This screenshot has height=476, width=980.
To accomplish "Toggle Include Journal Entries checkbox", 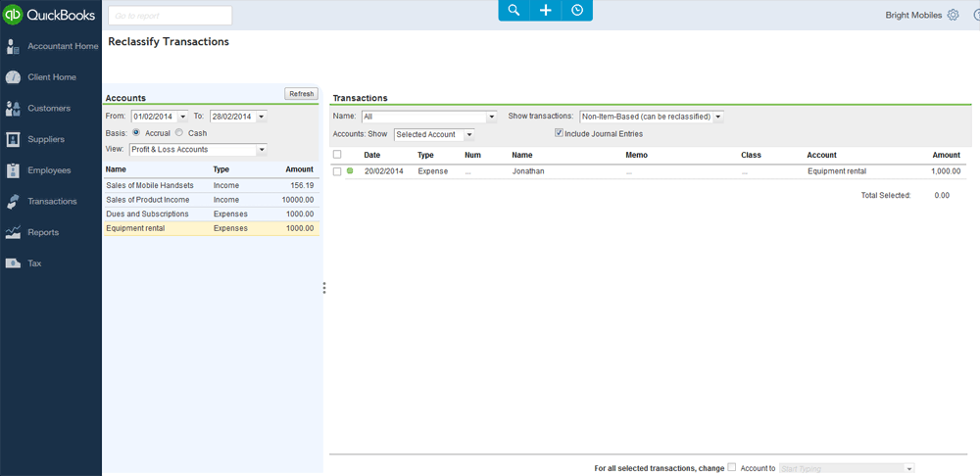I will pyautogui.click(x=560, y=133).
